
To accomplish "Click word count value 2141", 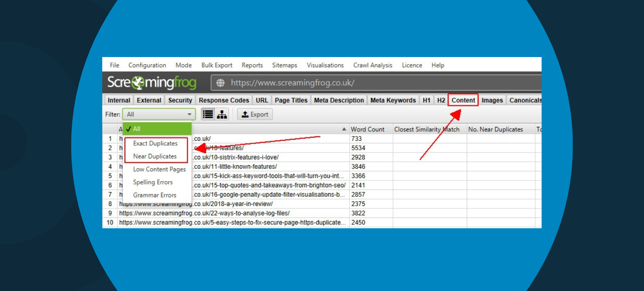I will (x=358, y=185).
